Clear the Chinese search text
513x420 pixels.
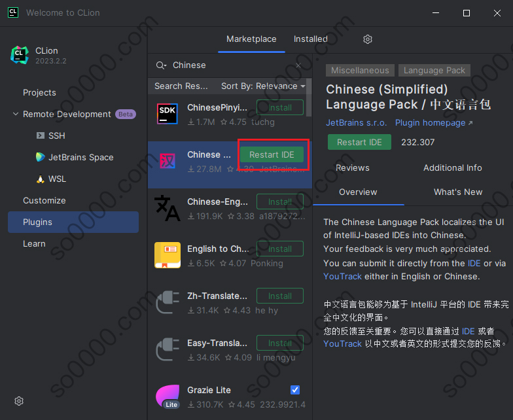coord(298,65)
